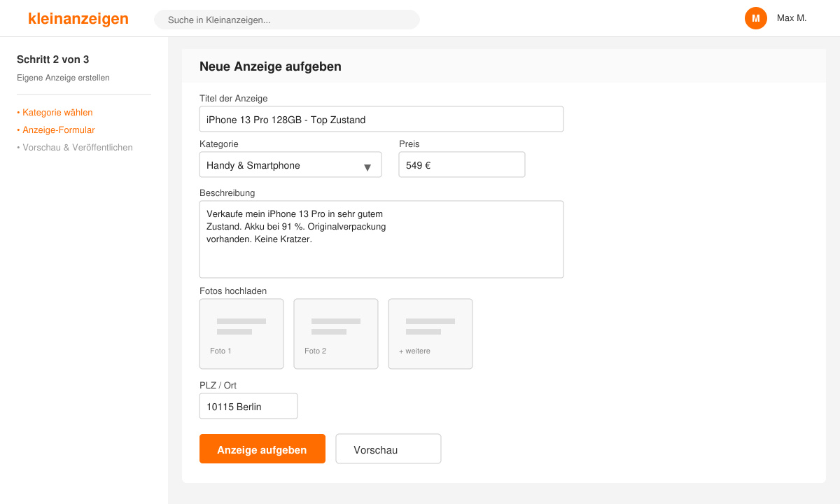Click the Schritt 2 von 3 heading

click(53, 59)
